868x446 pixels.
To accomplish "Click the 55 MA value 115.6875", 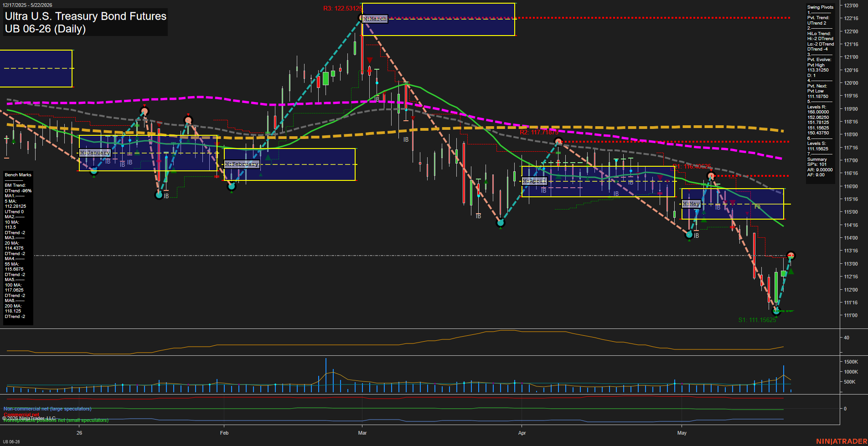I will pyautogui.click(x=14, y=269).
